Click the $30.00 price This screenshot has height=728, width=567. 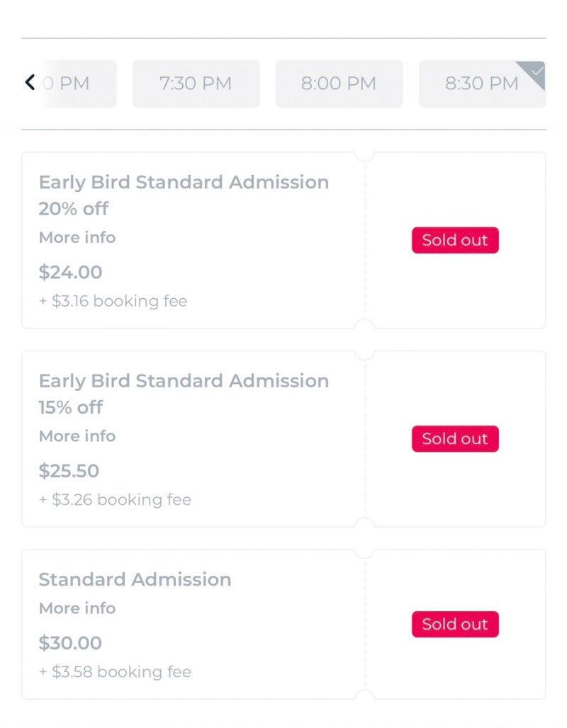tap(70, 643)
